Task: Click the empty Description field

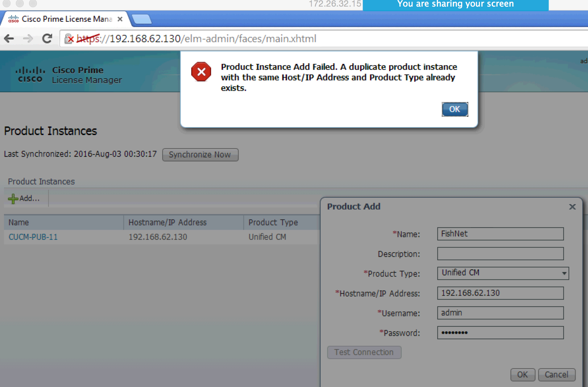Action: pyautogui.click(x=500, y=254)
